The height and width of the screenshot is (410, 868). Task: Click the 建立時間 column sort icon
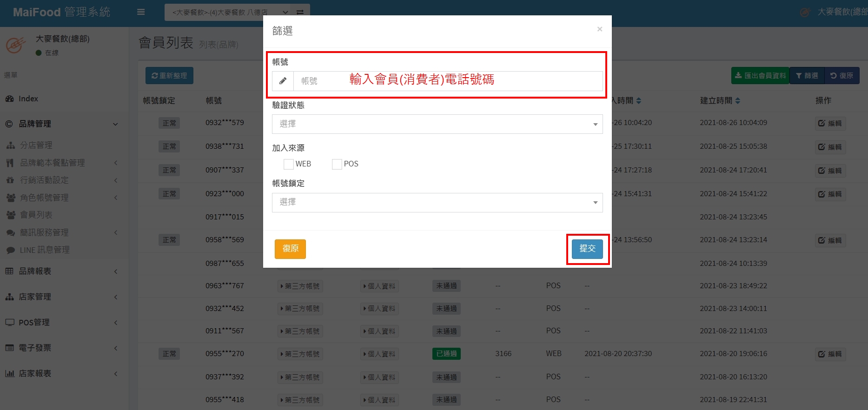click(738, 101)
